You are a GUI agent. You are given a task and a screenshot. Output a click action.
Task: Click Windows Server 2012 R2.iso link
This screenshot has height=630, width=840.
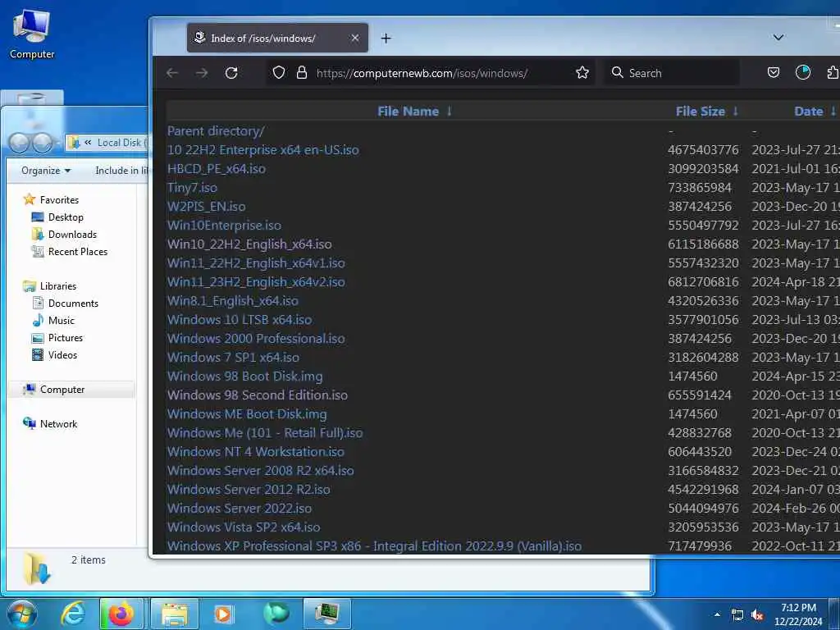point(249,490)
